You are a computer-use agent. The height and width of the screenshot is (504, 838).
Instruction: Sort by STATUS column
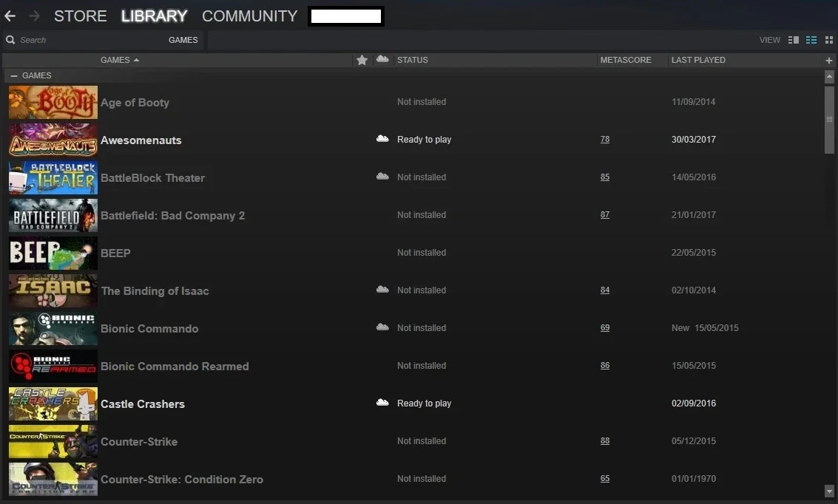point(412,60)
